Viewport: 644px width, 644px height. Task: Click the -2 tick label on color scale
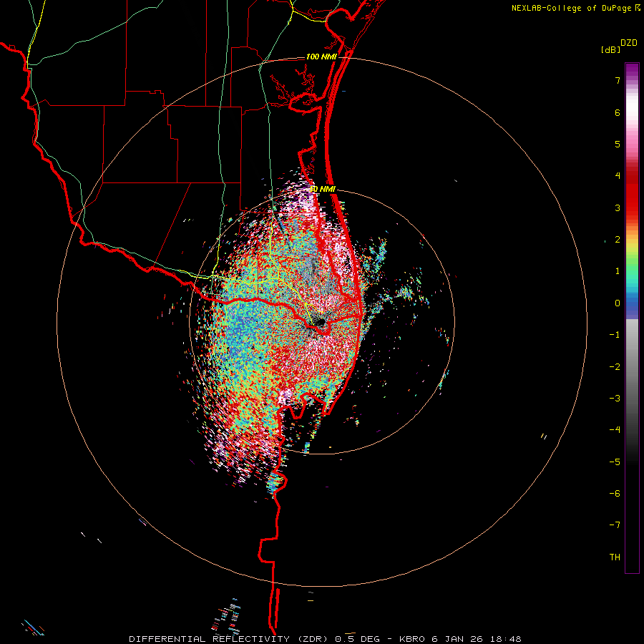[x=615, y=367]
